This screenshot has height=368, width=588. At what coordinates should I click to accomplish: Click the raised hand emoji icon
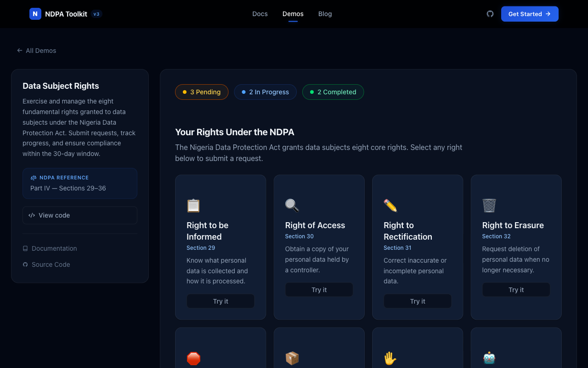(x=390, y=358)
